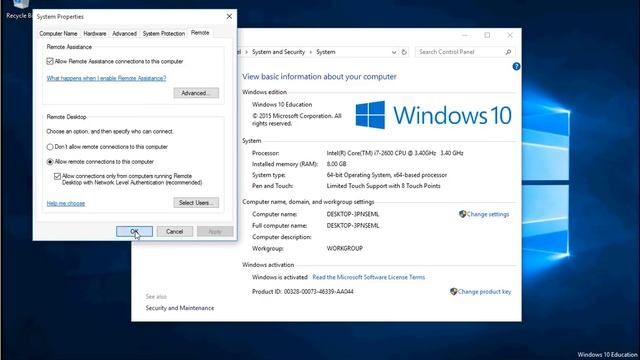This screenshot has height=360, width=640.
Task: Click the computer name DESKTOP-3PNSEML value
Action: [x=353, y=214]
